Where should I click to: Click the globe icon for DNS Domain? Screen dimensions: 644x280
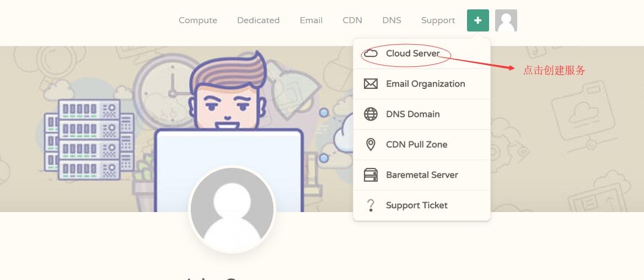click(x=371, y=114)
